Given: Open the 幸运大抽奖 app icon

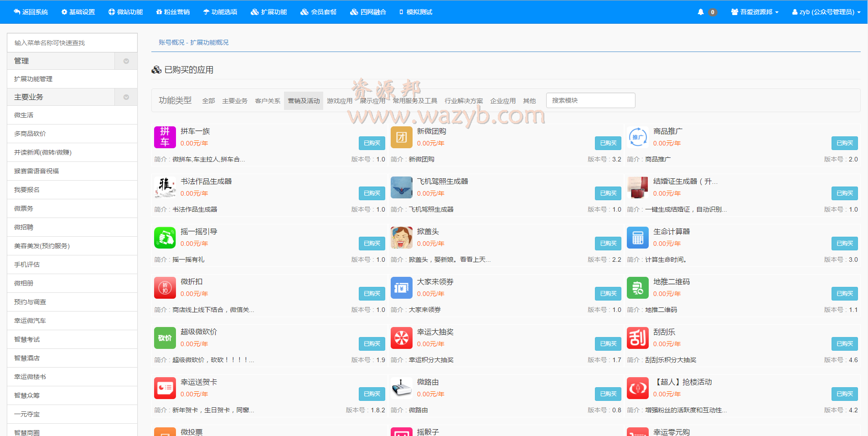Looking at the screenshot, I should click(x=402, y=338).
